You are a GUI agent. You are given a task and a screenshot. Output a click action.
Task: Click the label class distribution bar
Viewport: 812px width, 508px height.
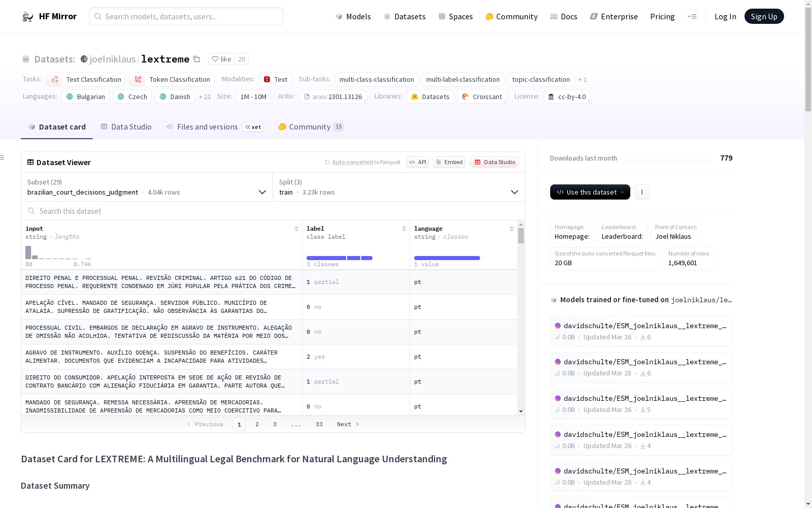pos(339,258)
